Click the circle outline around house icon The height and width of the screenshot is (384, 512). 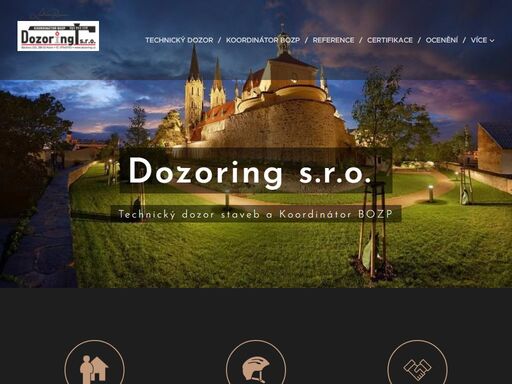tap(94, 362)
